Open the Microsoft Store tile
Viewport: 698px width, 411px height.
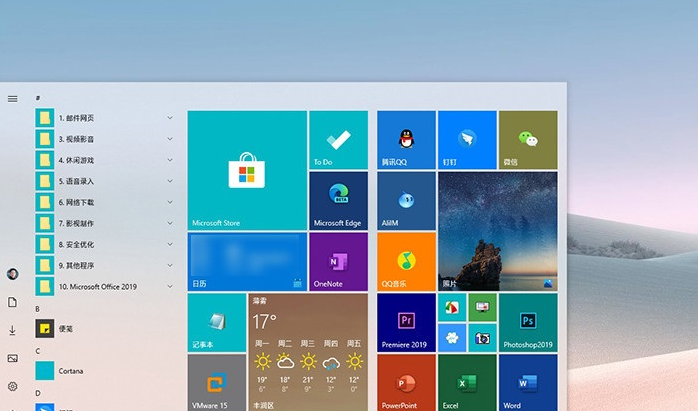247,170
